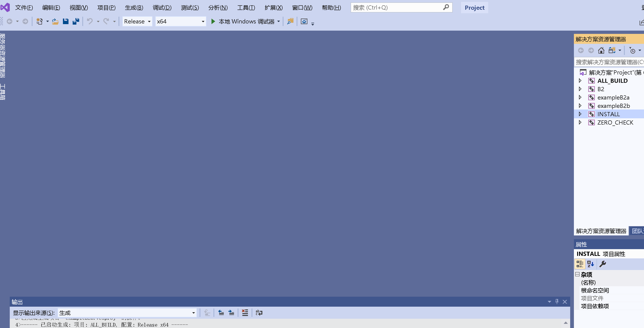Toggle word wrap in the Output panel
This screenshot has width=644, height=328.
click(259, 312)
